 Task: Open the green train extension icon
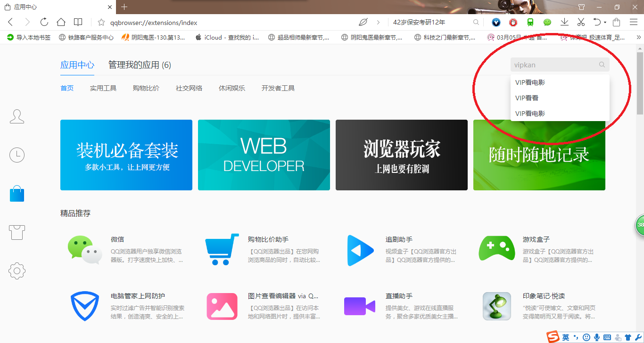point(530,22)
